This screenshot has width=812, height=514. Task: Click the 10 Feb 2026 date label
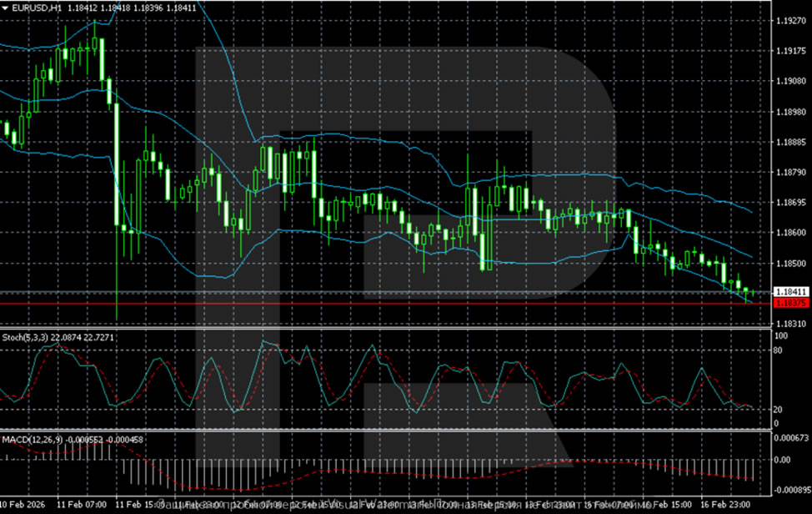[x=23, y=505]
